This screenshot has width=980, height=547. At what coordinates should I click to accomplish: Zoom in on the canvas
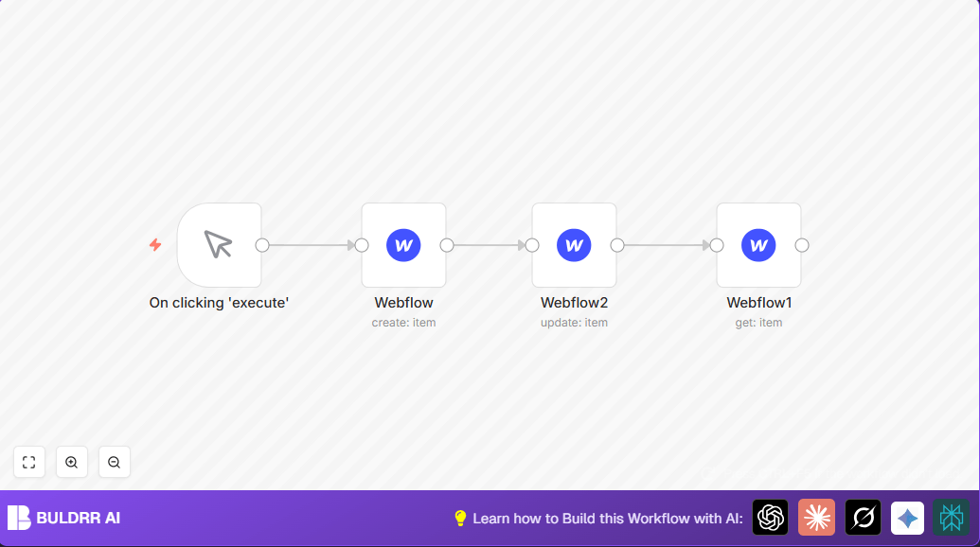pyautogui.click(x=72, y=462)
